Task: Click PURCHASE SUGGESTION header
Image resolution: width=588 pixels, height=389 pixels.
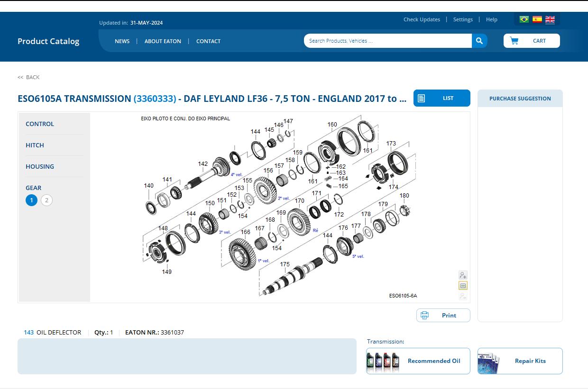Action: click(520, 99)
